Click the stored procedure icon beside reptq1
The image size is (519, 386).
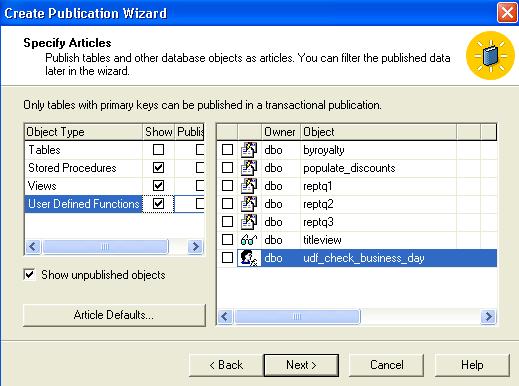[249, 186]
